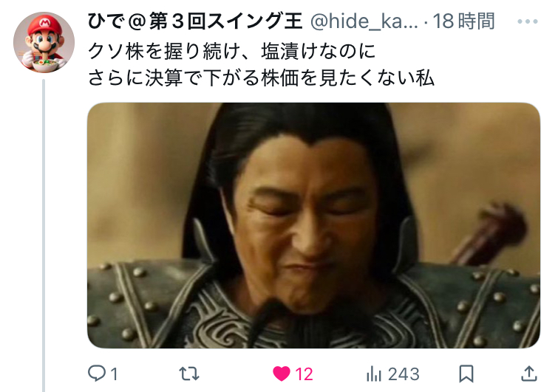This screenshot has height=392, width=541.
Task: Unlike the tweet with the pink heart
Action: click(282, 374)
